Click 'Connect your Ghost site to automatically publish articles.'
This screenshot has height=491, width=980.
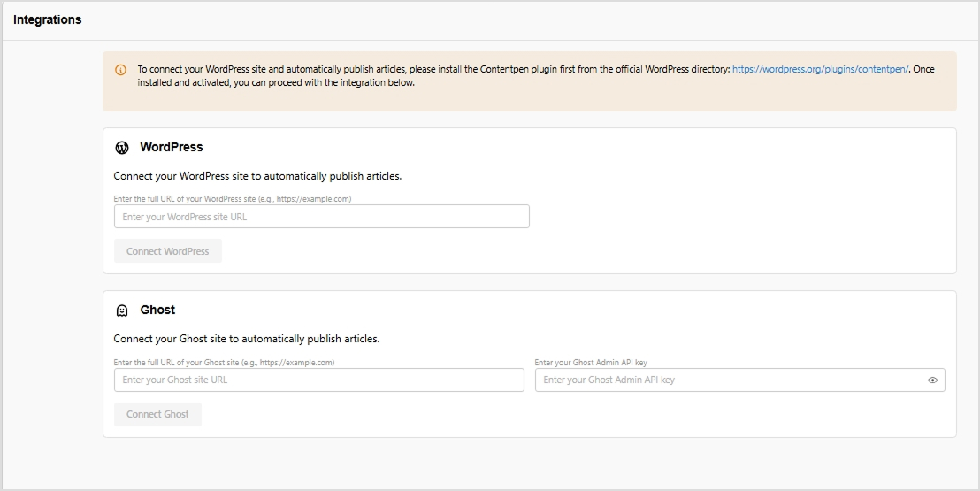click(x=246, y=339)
